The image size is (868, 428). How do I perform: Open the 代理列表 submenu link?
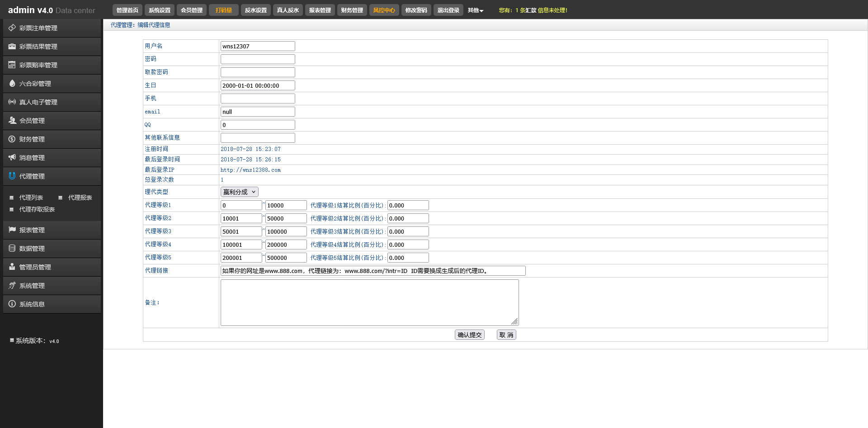coord(31,198)
